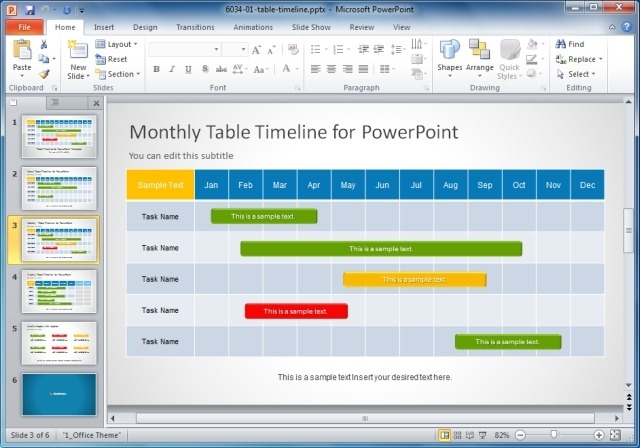The width and height of the screenshot is (640, 448).
Task: Click the red sample text bar
Action: pos(296,311)
